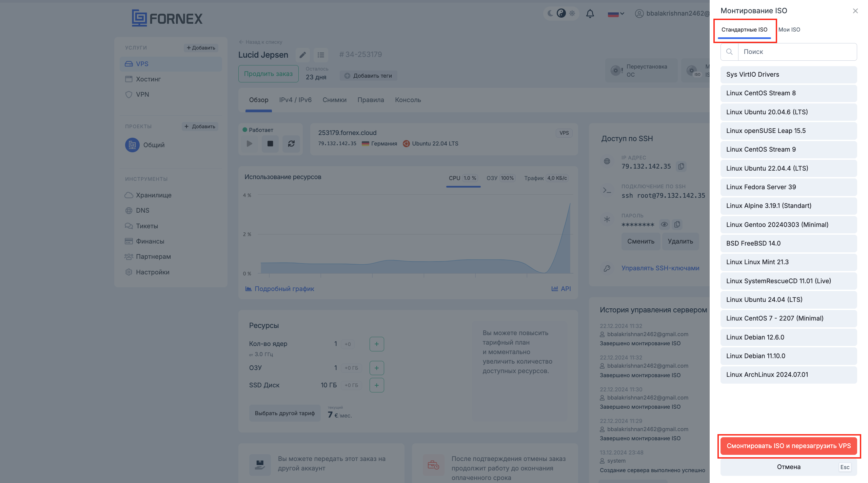The image size is (868, 483).
Task: Pick Linux Ubuntu 24.04 (LTS)
Action: point(788,300)
